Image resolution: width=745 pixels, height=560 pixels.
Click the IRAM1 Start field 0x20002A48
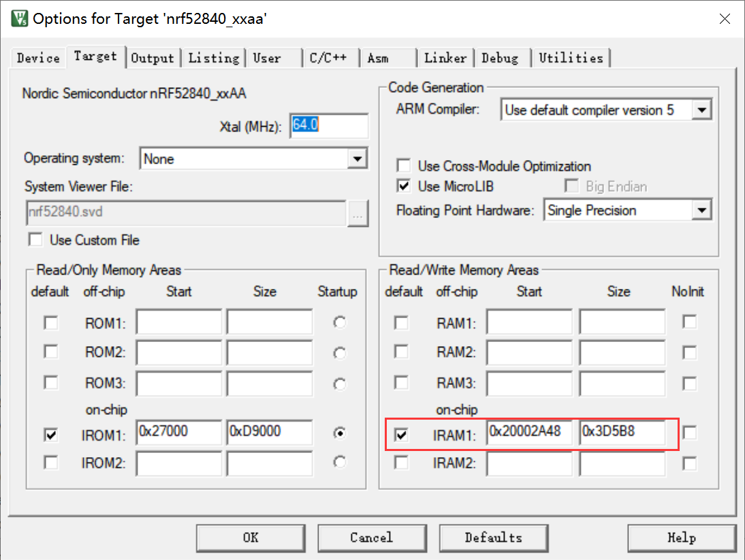[529, 432]
